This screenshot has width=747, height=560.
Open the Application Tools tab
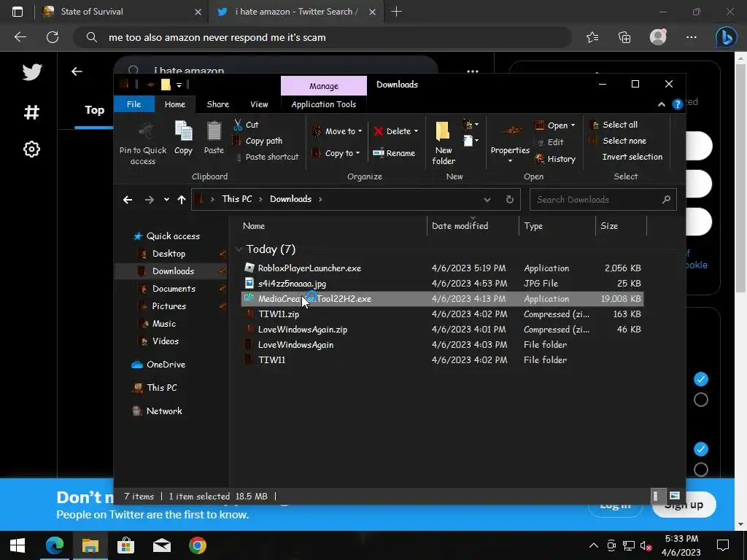pyautogui.click(x=324, y=104)
